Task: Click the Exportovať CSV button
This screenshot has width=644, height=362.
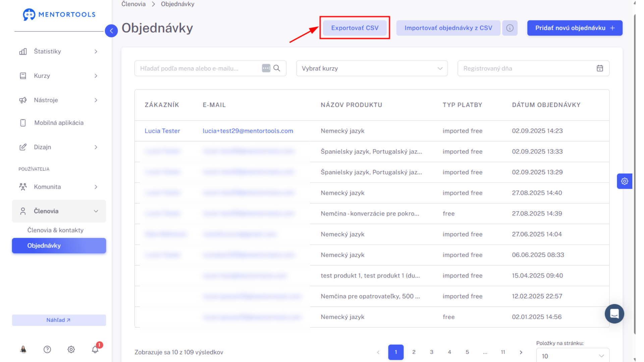Action: (355, 28)
